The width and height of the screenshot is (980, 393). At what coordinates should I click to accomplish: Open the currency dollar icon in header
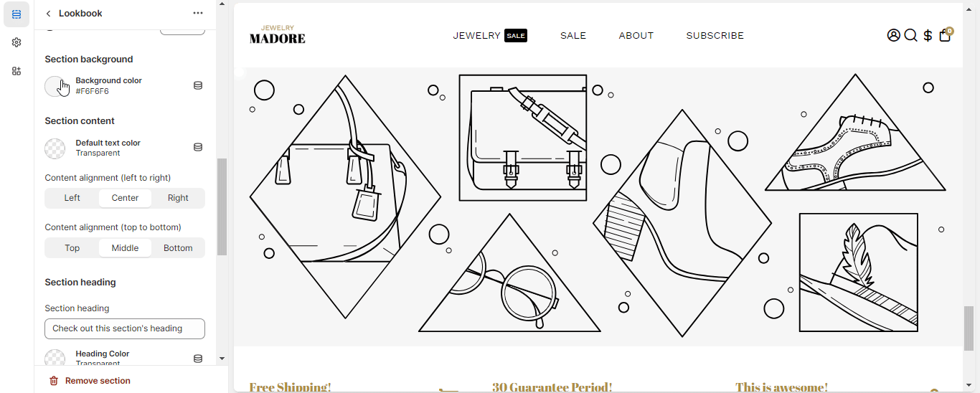(x=928, y=35)
